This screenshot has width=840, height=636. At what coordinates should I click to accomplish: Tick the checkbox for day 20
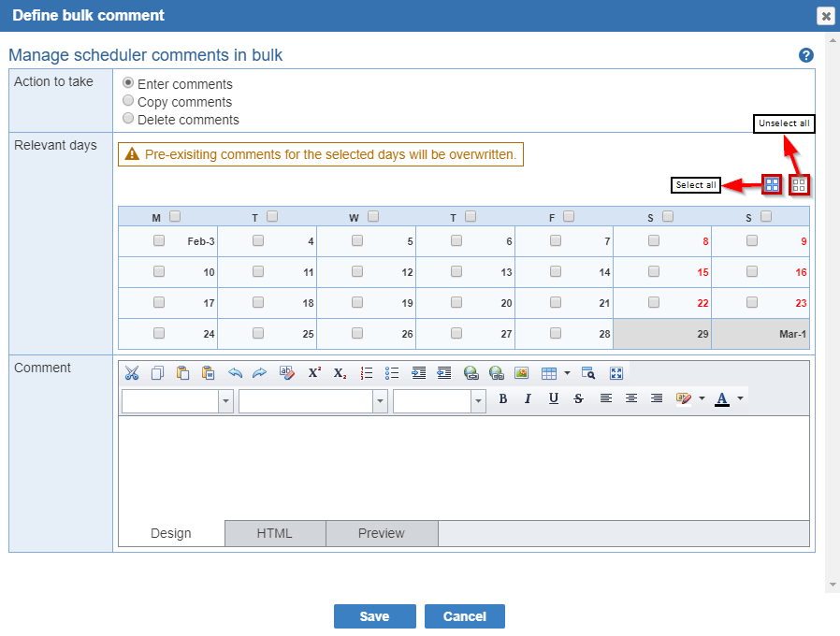[456, 302]
